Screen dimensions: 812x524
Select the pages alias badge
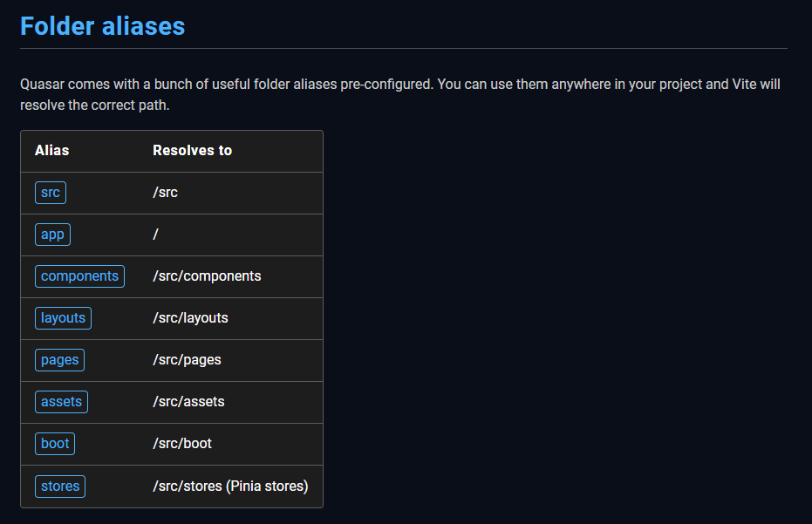[x=59, y=360]
